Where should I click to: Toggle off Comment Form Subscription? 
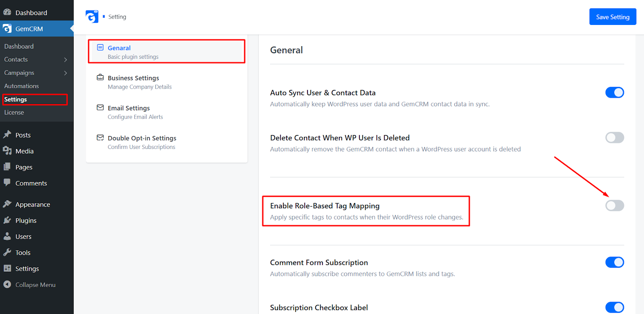click(x=615, y=262)
